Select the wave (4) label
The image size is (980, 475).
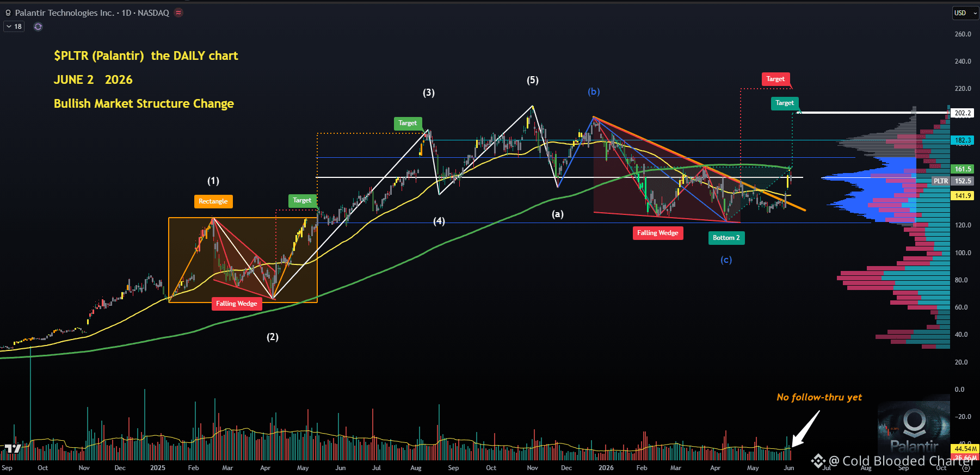tap(439, 221)
